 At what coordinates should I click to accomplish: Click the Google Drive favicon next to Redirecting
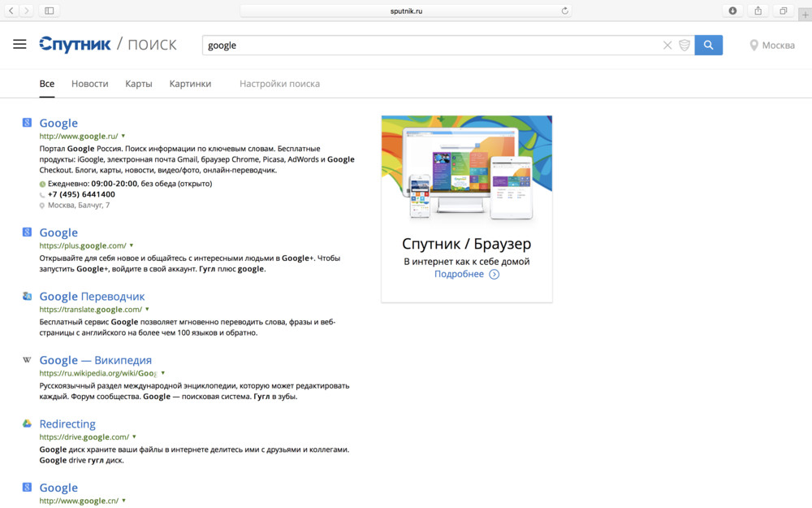(27, 423)
